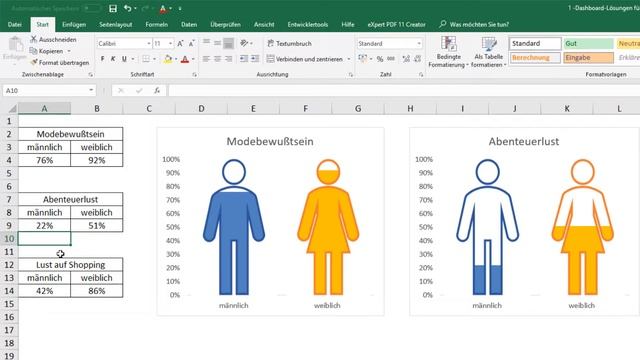Select the cell containing 76%
Image resolution: width=640 pixels, height=360 pixels.
[44, 160]
